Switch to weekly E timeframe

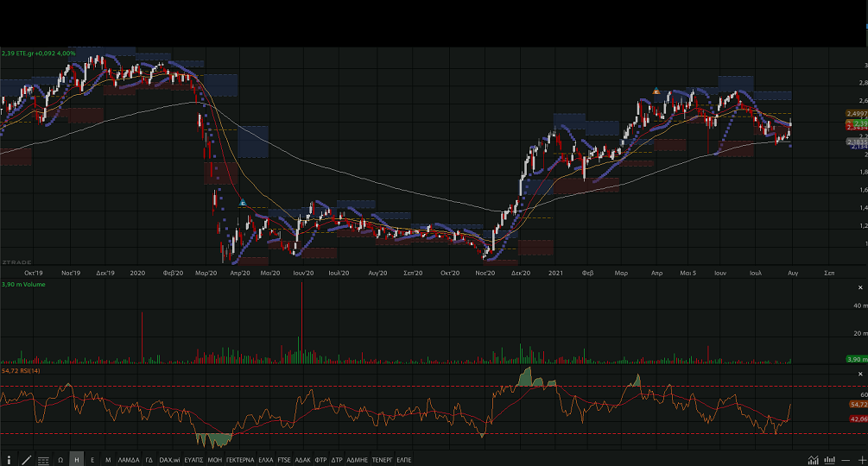click(92, 460)
